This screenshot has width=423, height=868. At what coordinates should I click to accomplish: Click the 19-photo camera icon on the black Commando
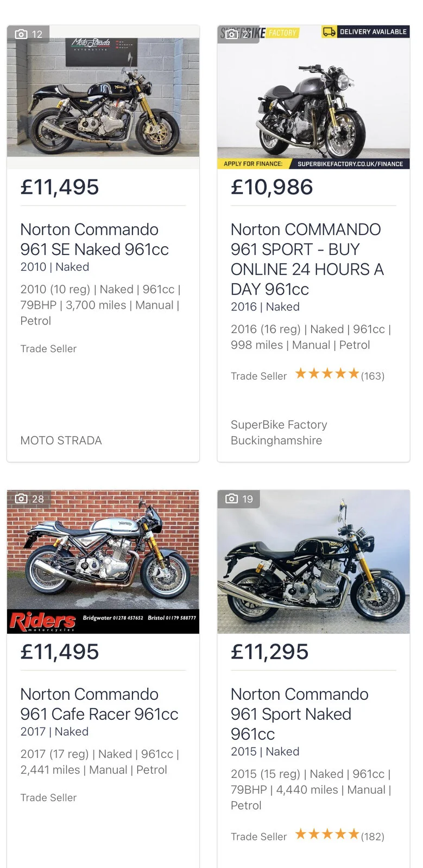pos(232,499)
